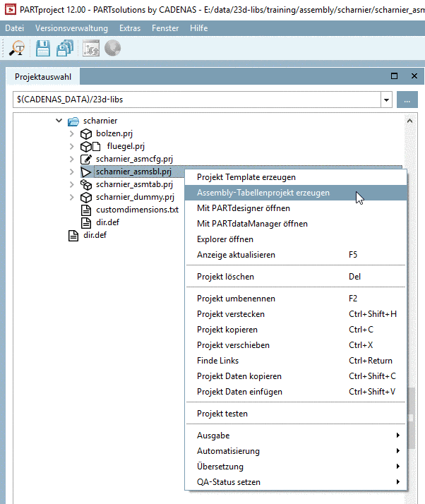Click the cube icon of fluegel.prj

pos(86,147)
